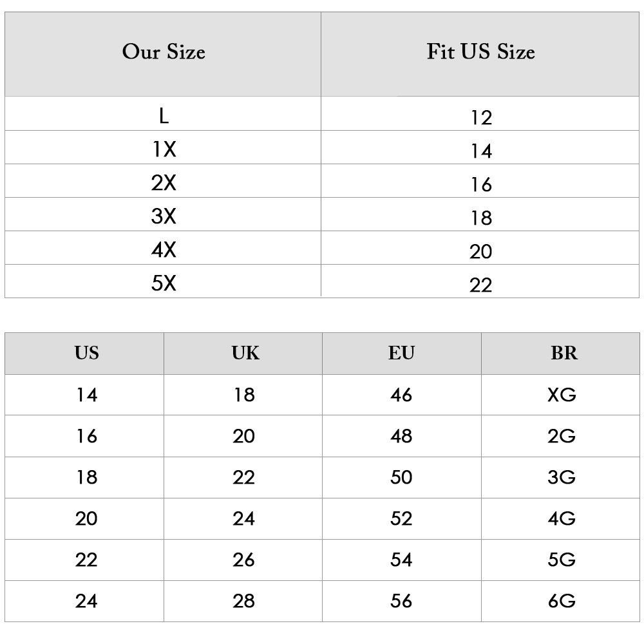644x644 pixels.
Task: Click the 'Fit US Size' column header
Action: tap(480, 52)
